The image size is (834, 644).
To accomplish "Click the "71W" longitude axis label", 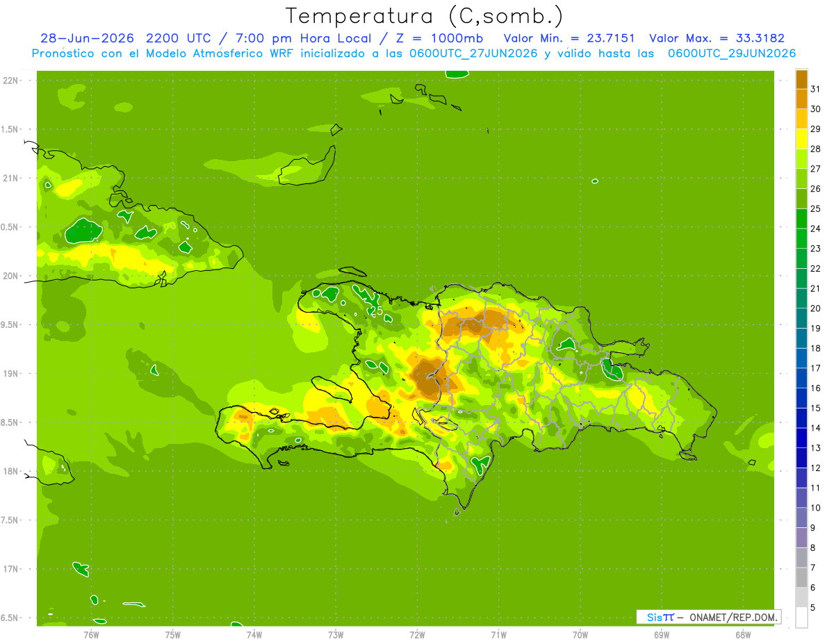I will [x=498, y=635].
